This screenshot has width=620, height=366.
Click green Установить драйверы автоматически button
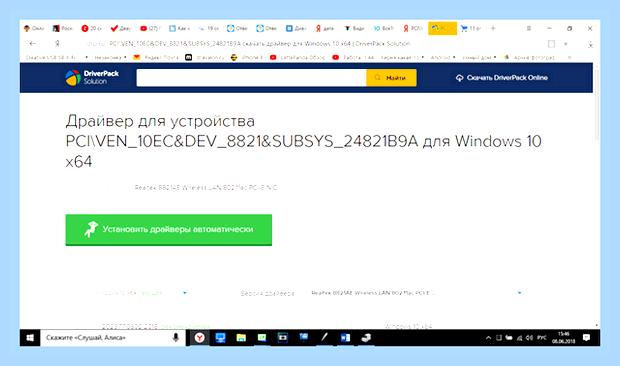169,230
